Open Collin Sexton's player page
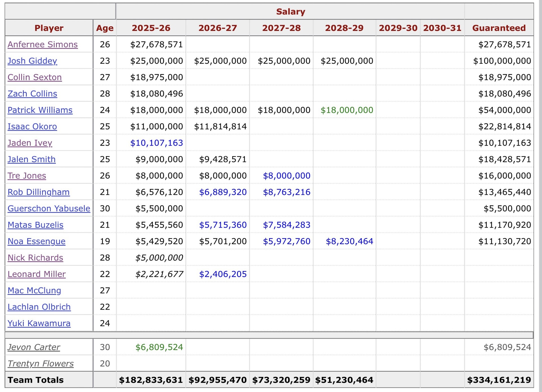 (x=34, y=77)
